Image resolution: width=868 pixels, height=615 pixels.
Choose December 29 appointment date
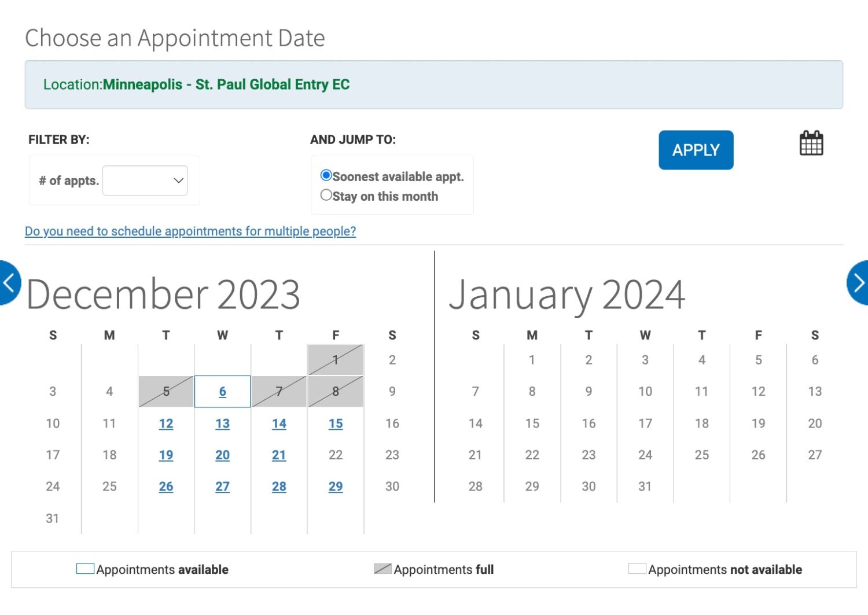(336, 487)
